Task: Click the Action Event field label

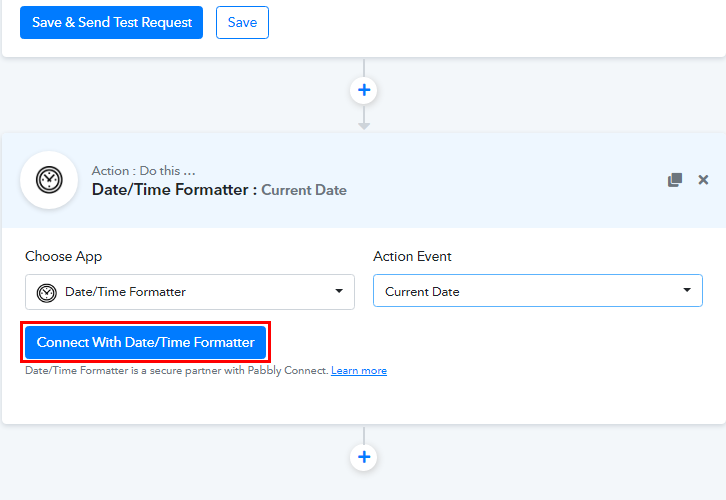Action: 412,256
